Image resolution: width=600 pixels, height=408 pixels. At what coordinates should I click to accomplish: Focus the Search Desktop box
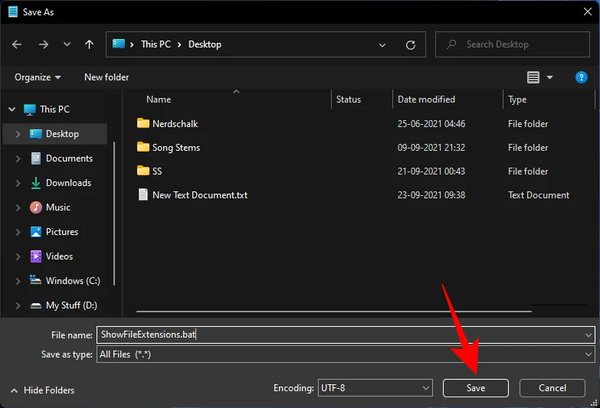click(x=512, y=44)
